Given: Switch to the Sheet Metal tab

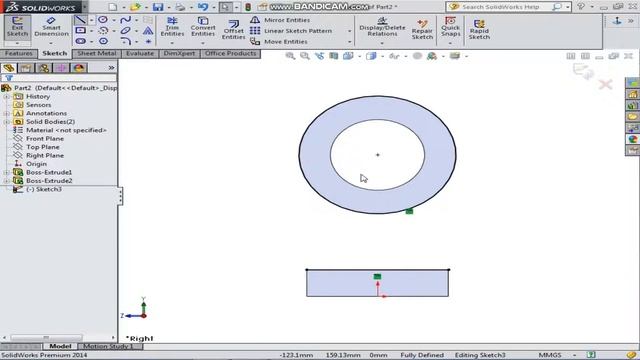Looking at the screenshot, I should (97, 53).
